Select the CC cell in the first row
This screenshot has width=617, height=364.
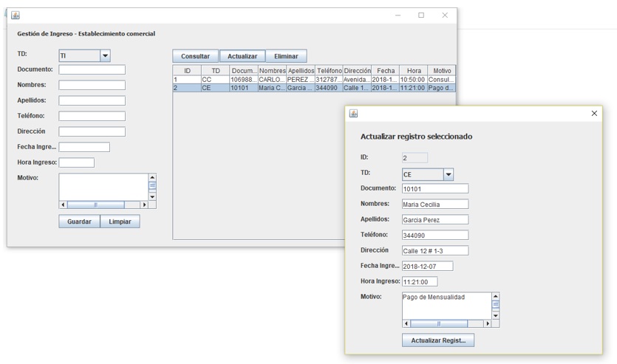point(216,80)
